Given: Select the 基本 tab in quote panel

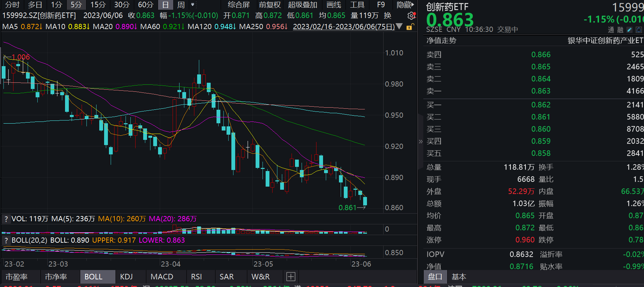Looking at the screenshot, I should [459, 277].
